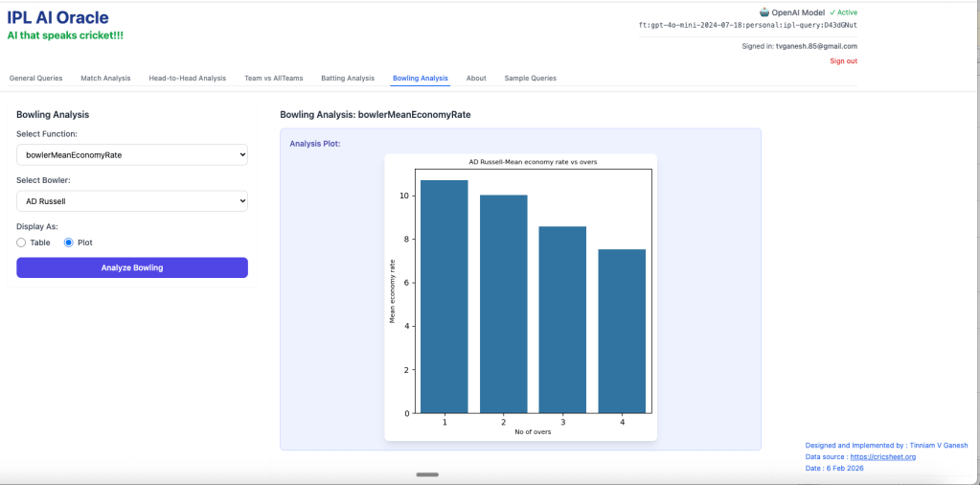The width and height of the screenshot is (980, 485).
Task: Select the Plot radio button
Action: click(69, 242)
